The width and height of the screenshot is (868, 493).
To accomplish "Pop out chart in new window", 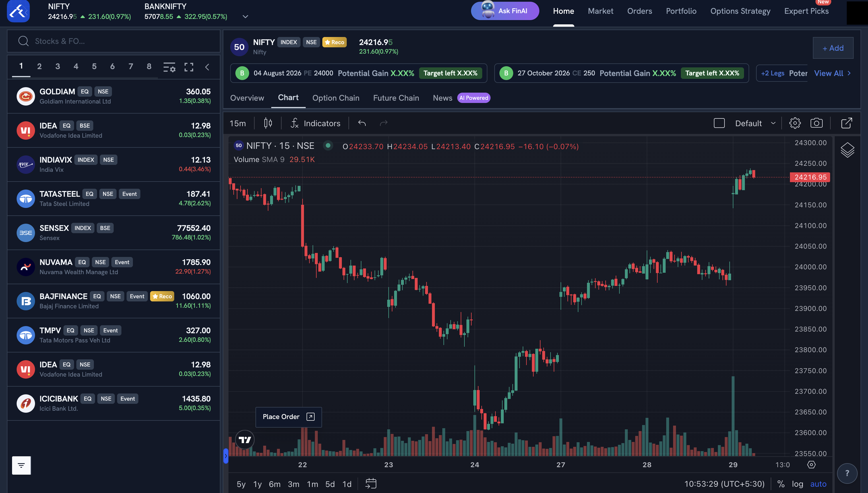I will [x=846, y=123].
